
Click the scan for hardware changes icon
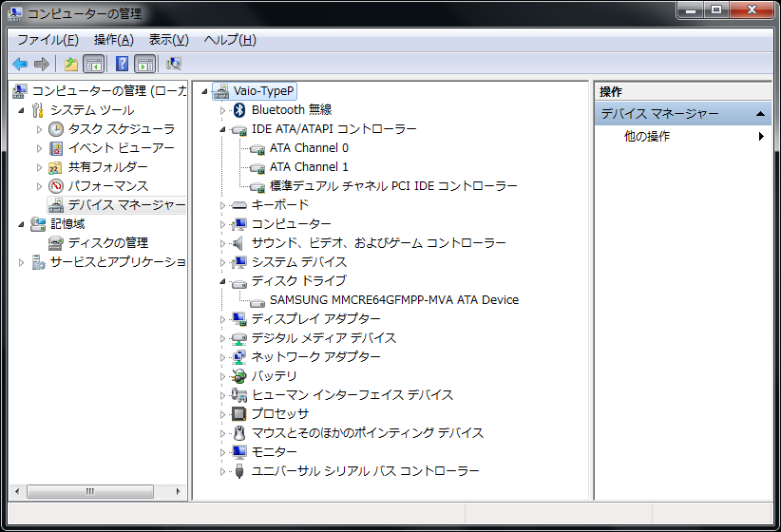coord(173,64)
